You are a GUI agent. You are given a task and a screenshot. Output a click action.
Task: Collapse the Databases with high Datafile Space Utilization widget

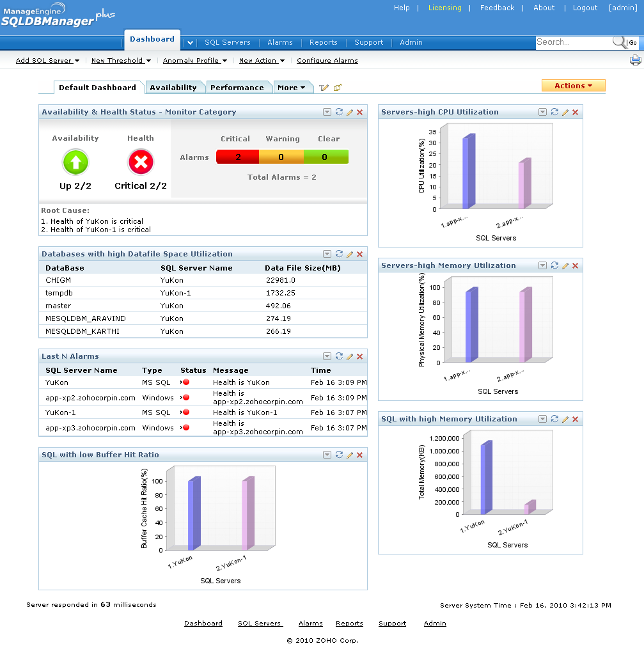(327, 254)
